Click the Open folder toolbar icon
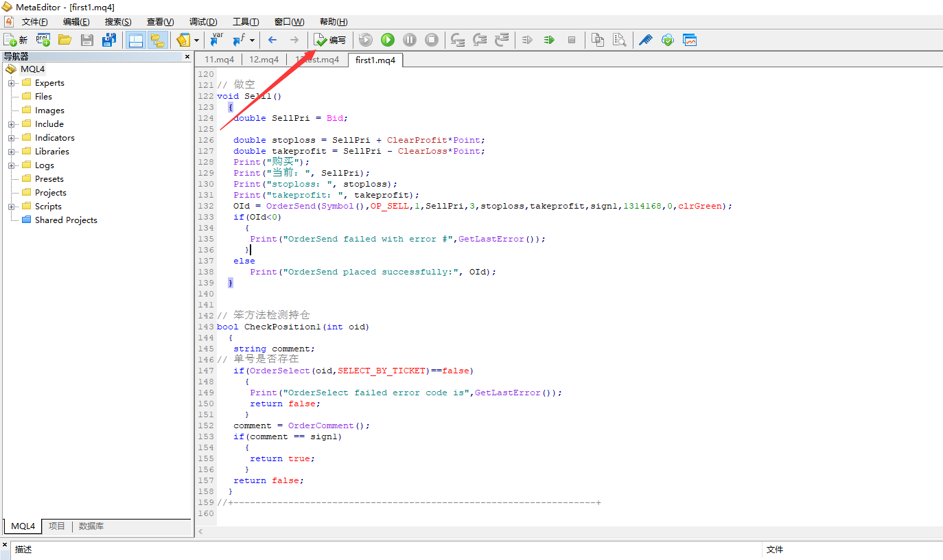This screenshot has width=943, height=560. click(x=65, y=40)
